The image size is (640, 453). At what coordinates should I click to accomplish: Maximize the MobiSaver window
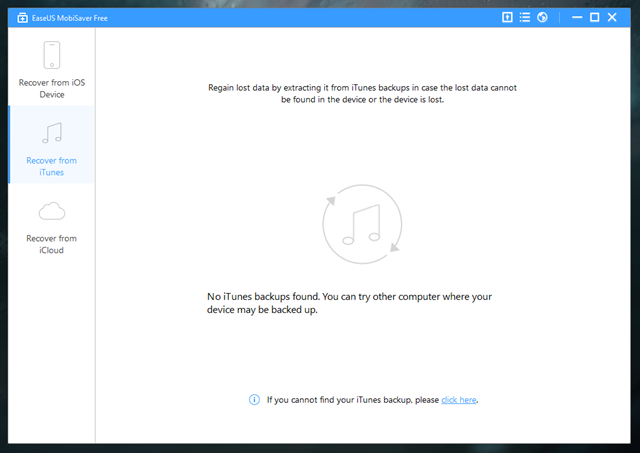point(595,17)
